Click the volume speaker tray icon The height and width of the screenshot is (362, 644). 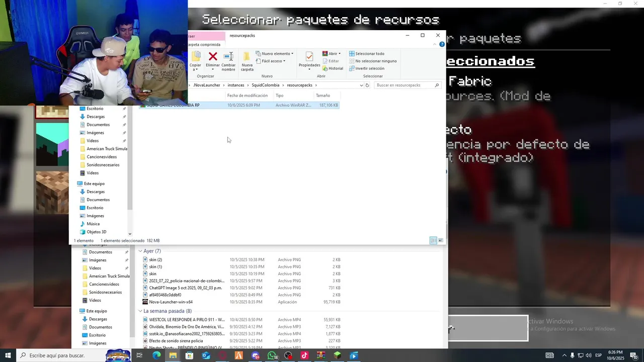pos(588,355)
